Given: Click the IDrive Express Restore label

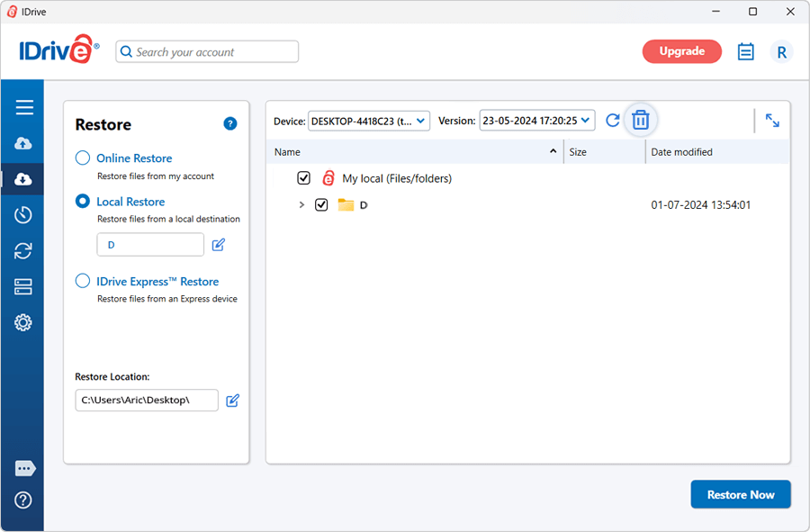Looking at the screenshot, I should (x=157, y=282).
